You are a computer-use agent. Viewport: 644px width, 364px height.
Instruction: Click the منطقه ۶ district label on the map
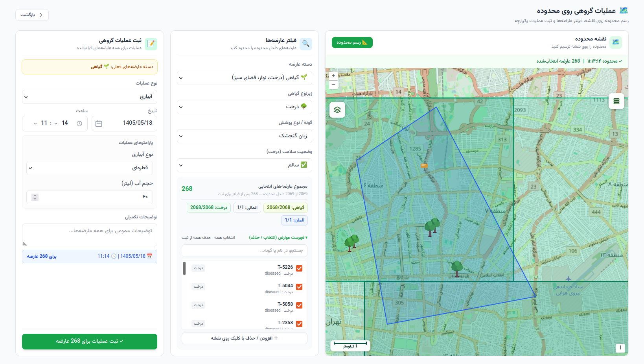(x=374, y=185)
